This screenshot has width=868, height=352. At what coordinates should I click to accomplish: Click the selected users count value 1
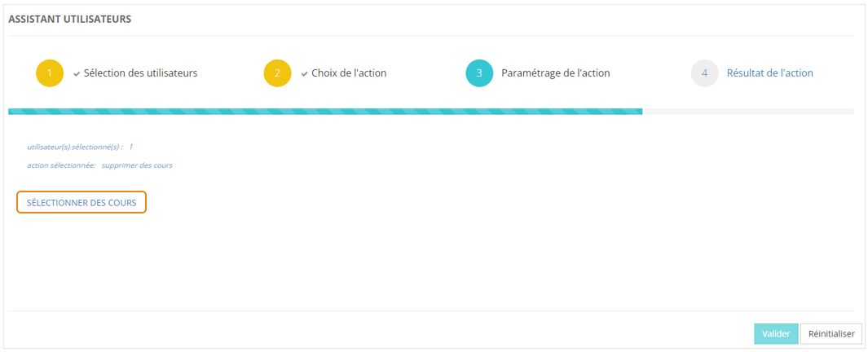coord(130,147)
